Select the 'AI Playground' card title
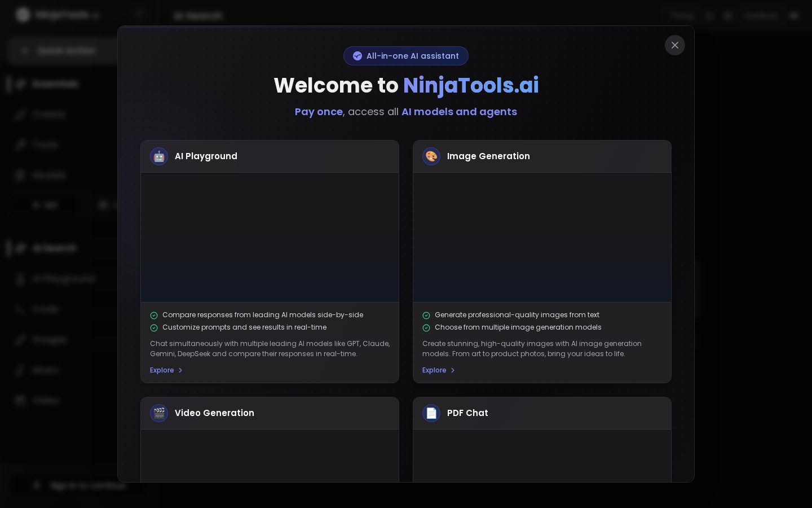812x508 pixels. [206, 156]
